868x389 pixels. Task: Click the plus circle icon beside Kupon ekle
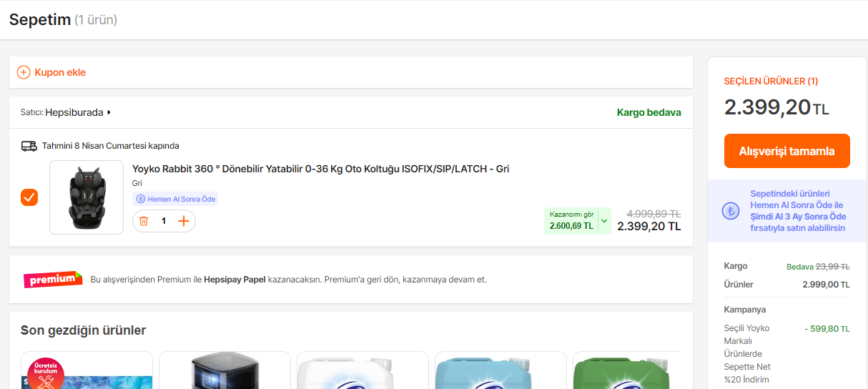[24, 72]
